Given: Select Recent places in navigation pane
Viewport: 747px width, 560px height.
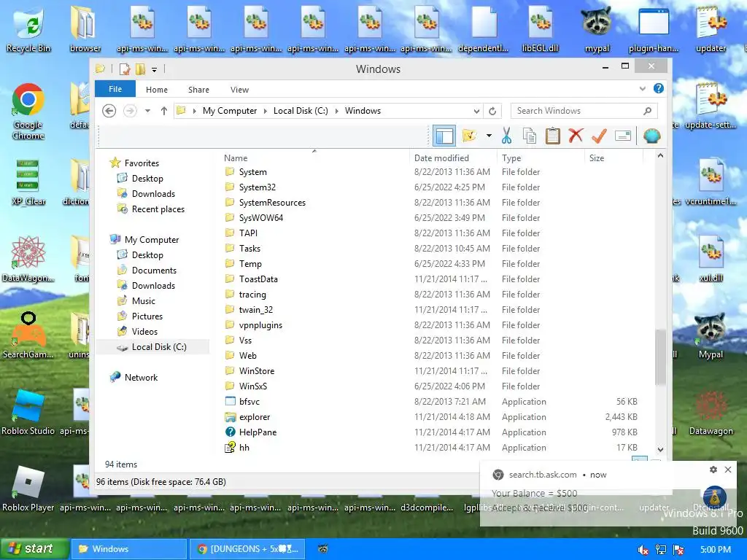Looking at the screenshot, I should coord(158,209).
